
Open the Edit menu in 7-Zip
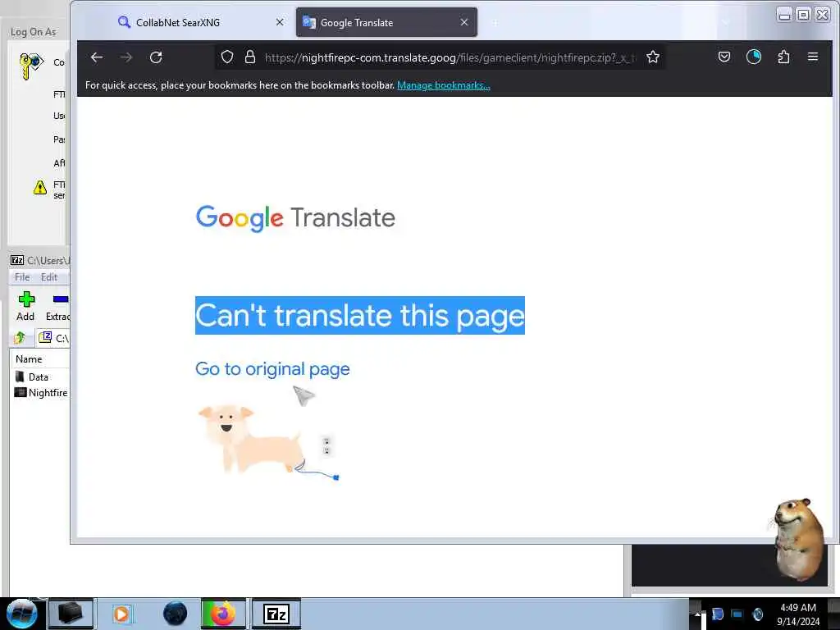point(48,277)
